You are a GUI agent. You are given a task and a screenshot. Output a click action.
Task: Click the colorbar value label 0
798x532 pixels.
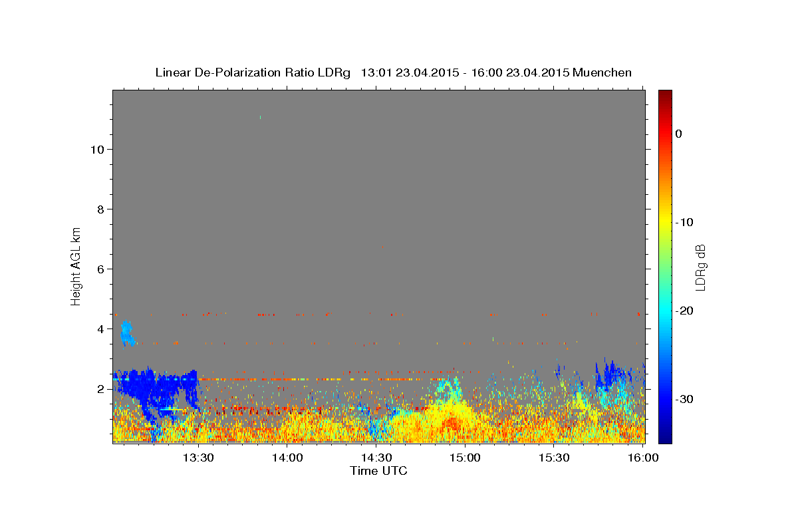point(679,134)
